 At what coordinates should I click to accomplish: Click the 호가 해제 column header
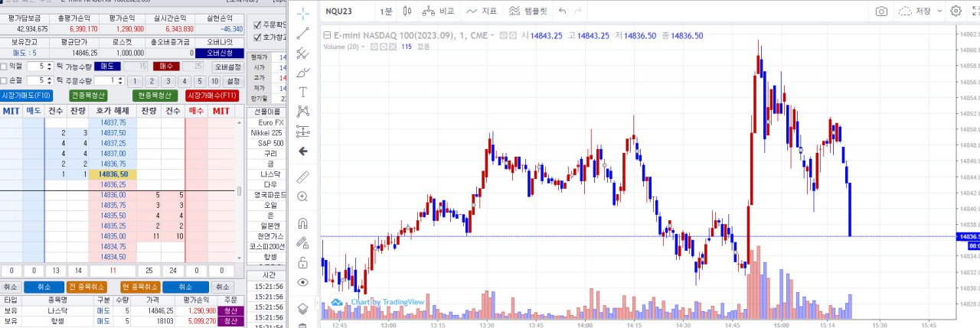pyautogui.click(x=113, y=112)
